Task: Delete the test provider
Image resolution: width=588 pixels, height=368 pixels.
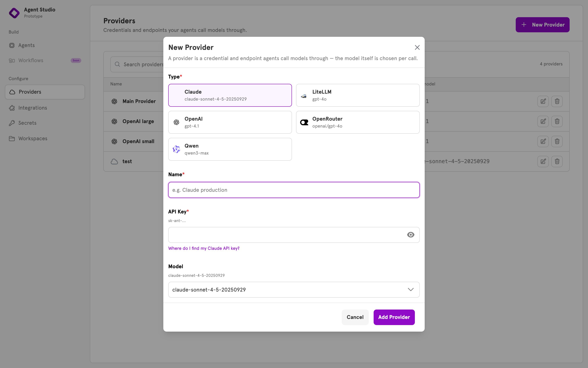Action: pyautogui.click(x=557, y=161)
